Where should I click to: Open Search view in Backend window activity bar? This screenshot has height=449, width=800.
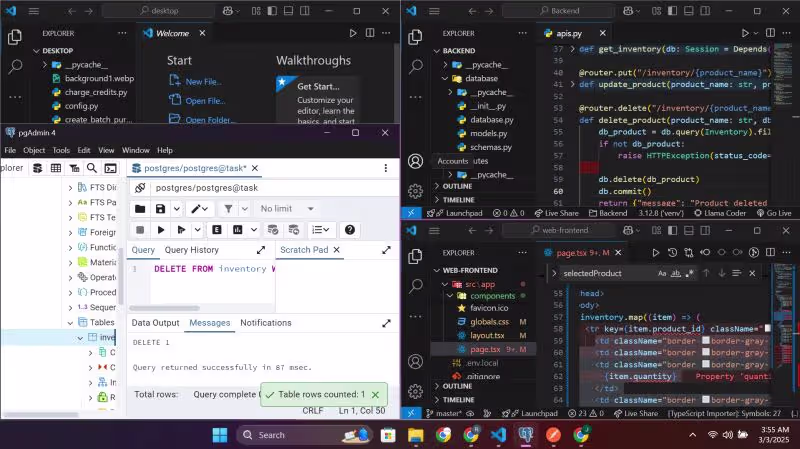pos(416,66)
